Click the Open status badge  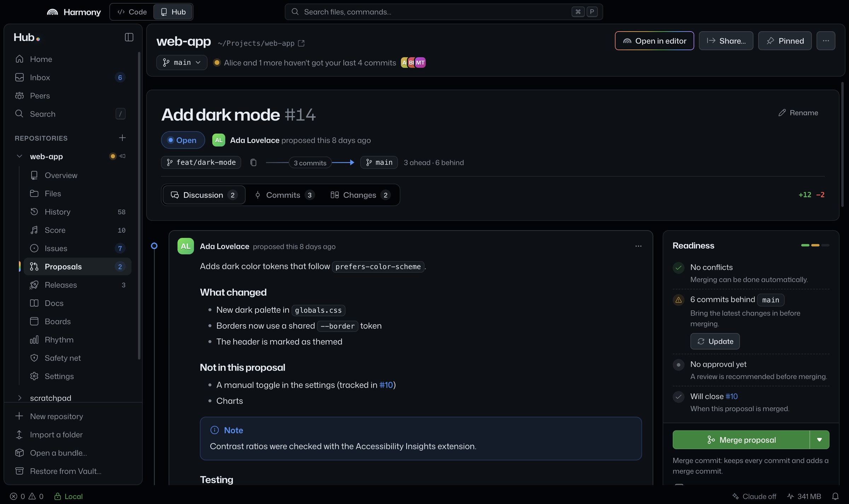click(x=183, y=140)
